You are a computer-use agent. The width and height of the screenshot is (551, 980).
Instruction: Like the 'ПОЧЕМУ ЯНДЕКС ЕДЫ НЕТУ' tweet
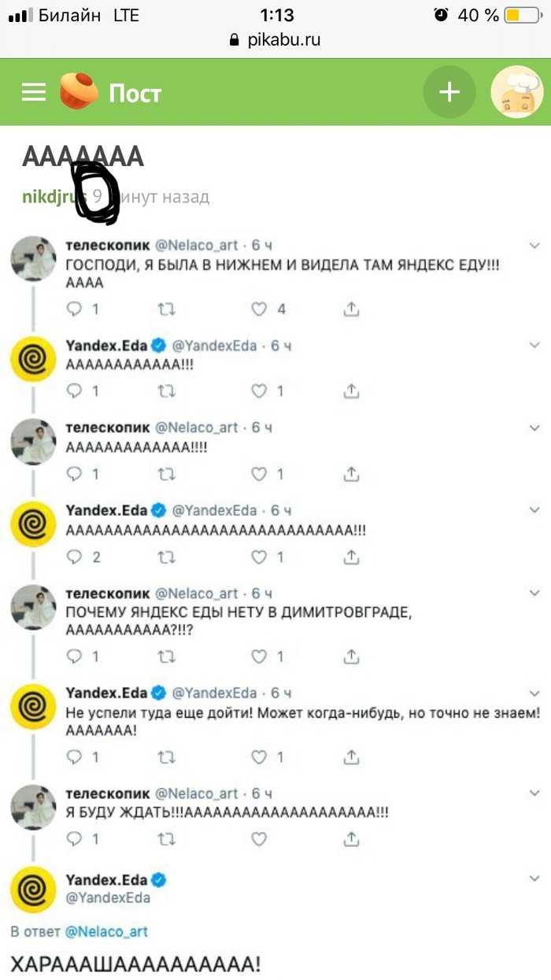pyautogui.click(x=260, y=656)
